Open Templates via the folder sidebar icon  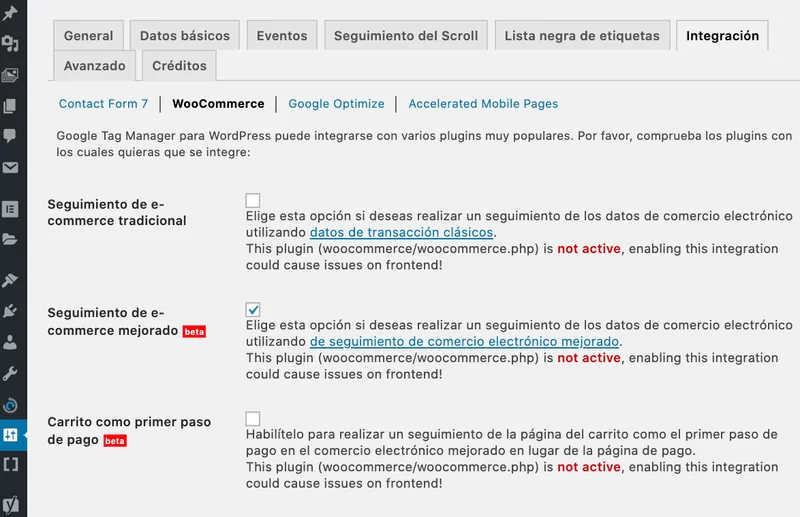(x=10, y=239)
